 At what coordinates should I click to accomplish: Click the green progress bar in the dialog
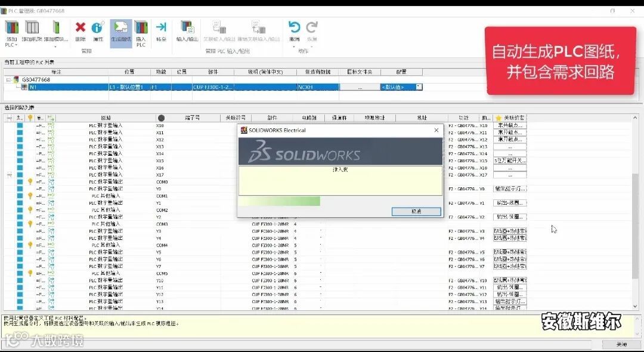point(279,201)
